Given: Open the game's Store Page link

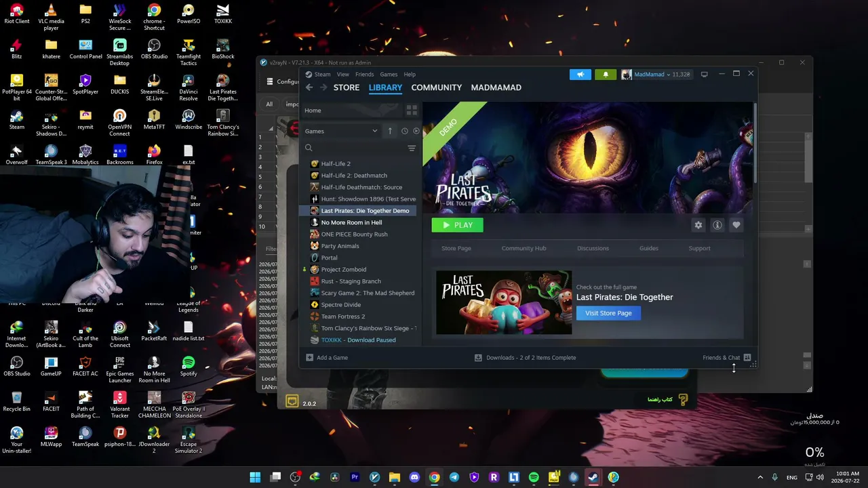Looking at the screenshot, I should (456, 248).
